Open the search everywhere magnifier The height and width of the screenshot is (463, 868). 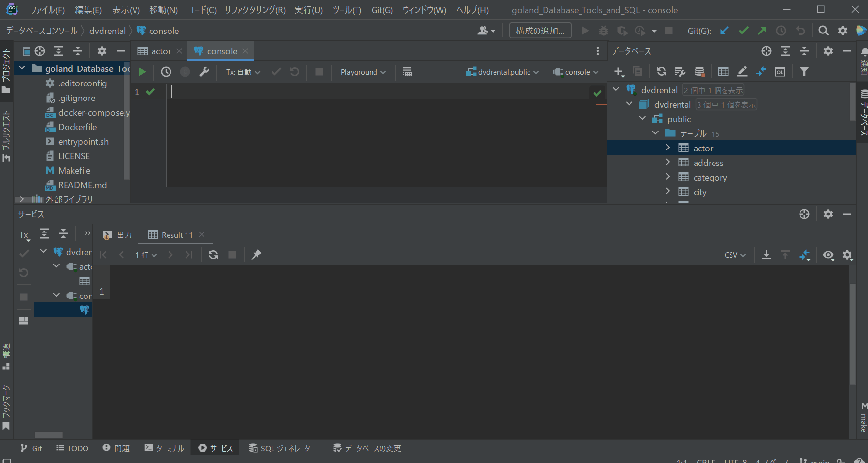823,31
